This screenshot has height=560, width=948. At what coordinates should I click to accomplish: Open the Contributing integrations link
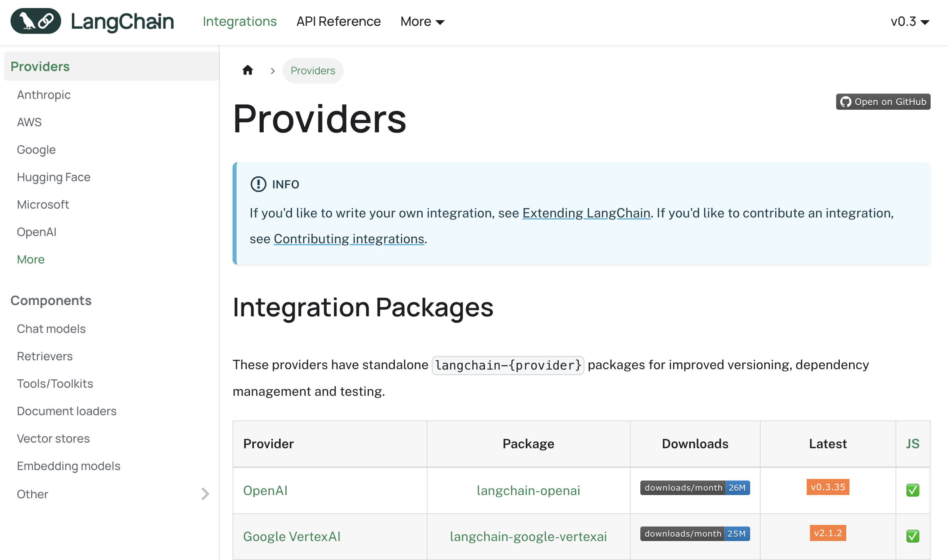pyautogui.click(x=349, y=239)
